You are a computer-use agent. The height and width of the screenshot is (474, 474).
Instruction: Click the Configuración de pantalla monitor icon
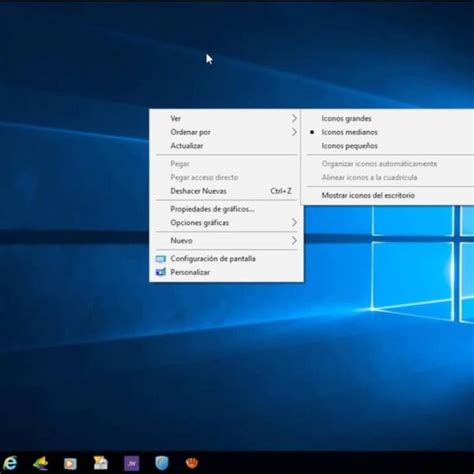coord(161,259)
